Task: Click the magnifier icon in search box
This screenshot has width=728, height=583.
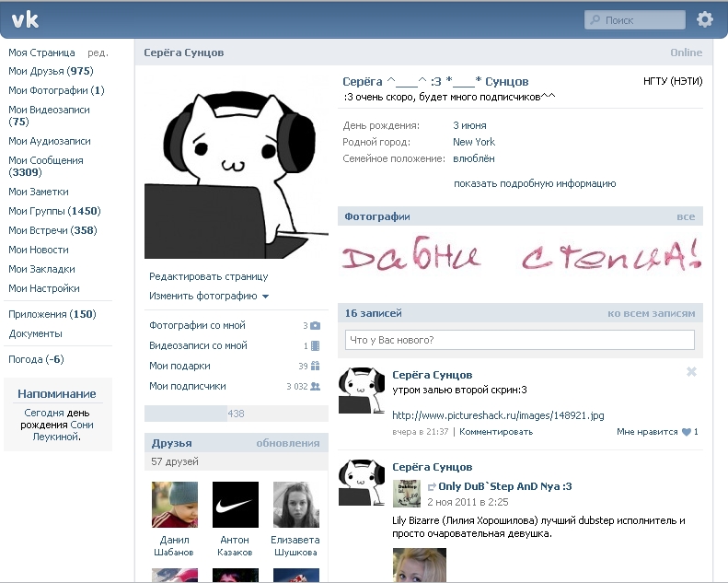Action: click(595, 20)
